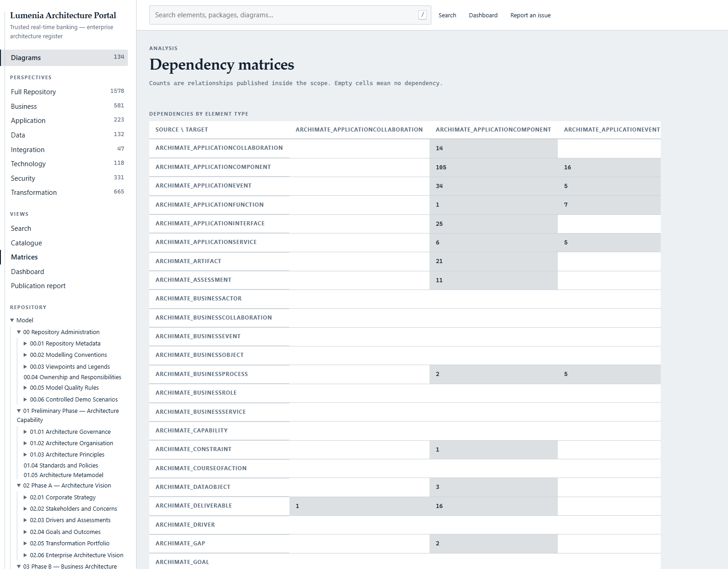Screen dimensions: 728x569
Task: Collapse 00 Repository Administration folder
Action: click(x=19, y=332)
